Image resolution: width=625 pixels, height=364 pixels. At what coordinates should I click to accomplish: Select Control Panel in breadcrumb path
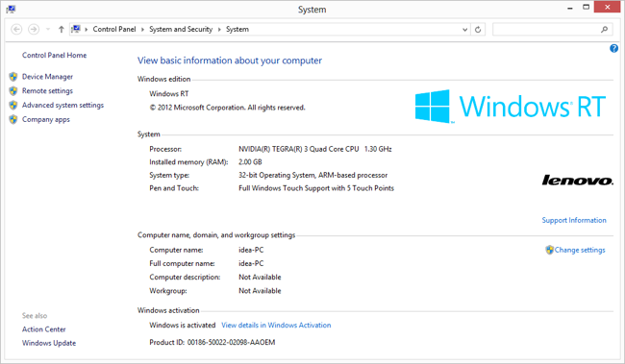(114, 29)
